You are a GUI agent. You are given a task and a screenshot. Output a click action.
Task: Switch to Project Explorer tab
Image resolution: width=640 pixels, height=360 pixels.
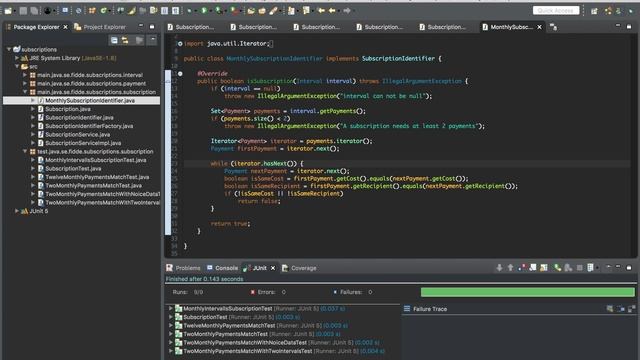pyautogui.click(x=100, y=27)
